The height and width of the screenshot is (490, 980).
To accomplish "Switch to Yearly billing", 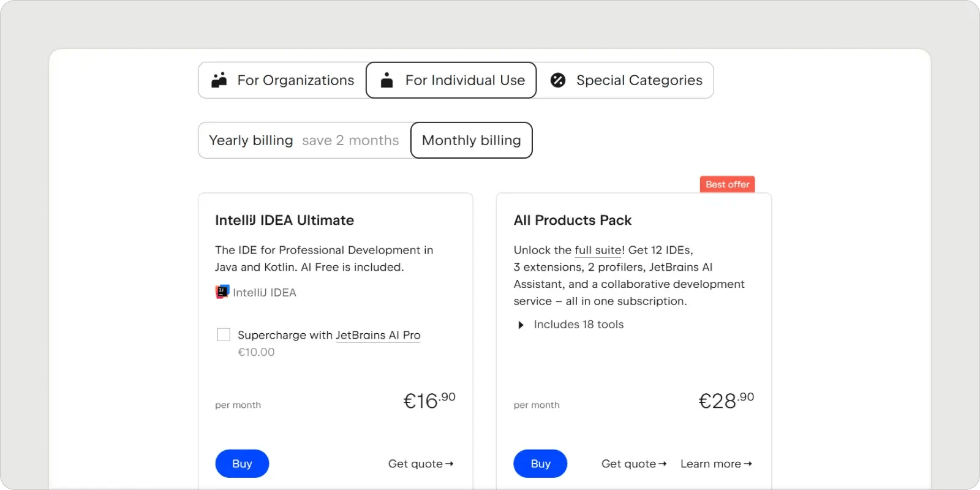I will [304, 140].
